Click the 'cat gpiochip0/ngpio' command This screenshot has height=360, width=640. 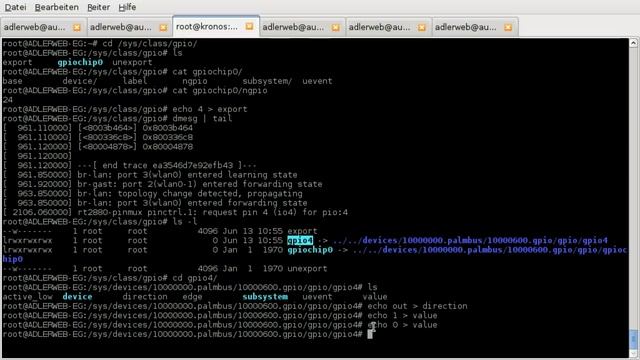point(220,91)
